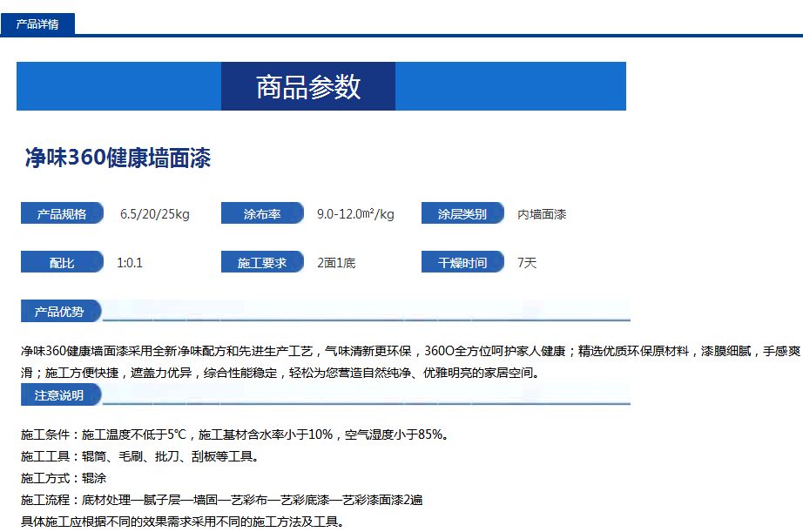Image resolution: width=803 pixels, height=532 pixels.
Task: Select the 9.0-12.0㎡/kg coverage value
Action: pyautogui.click(x=355, y=214)
